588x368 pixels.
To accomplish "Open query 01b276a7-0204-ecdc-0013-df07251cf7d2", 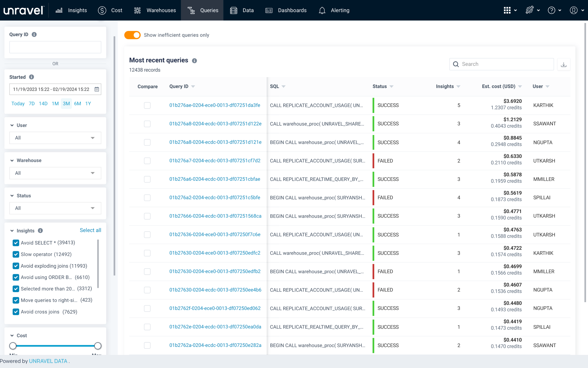I will point(215,161).
